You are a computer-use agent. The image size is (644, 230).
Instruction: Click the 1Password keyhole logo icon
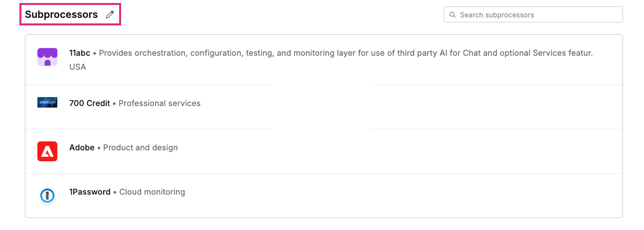tap(47, 196)
